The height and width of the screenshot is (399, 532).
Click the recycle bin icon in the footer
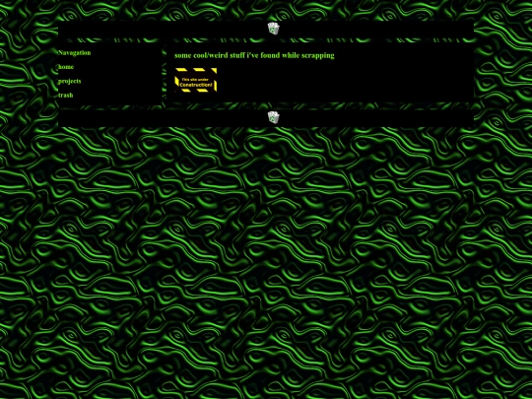(x=274, y=117)
